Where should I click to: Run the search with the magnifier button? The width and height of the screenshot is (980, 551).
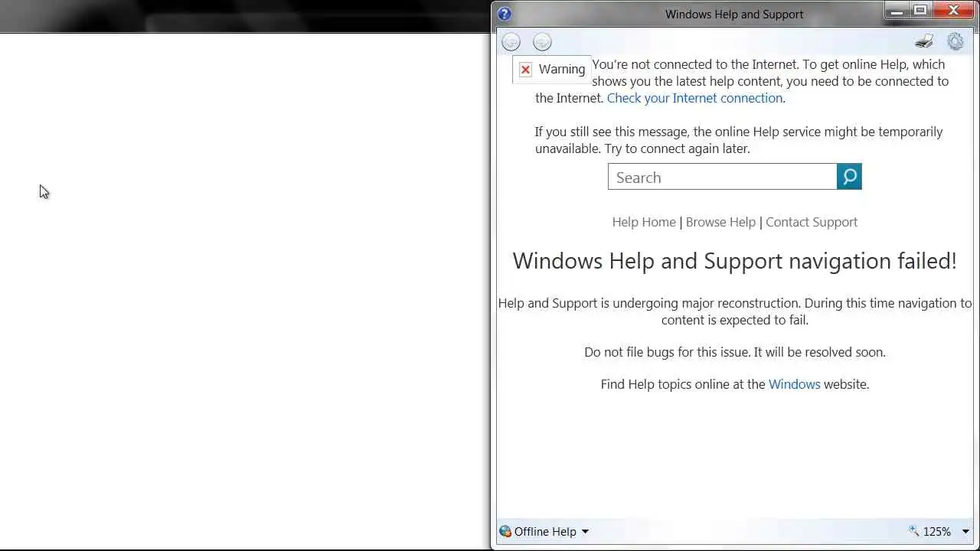coord(849,177)
